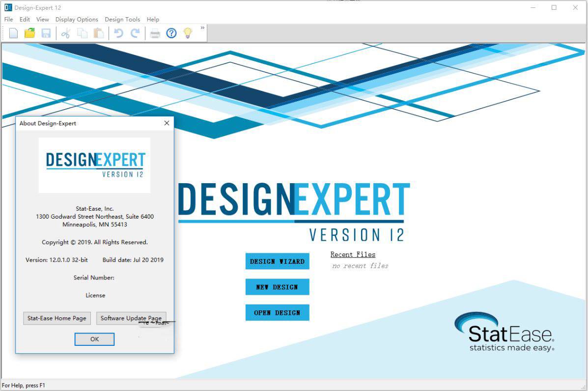This screenshot has height=391, width=588.
Task: Open the Edit menu
Action: point(25,19)
